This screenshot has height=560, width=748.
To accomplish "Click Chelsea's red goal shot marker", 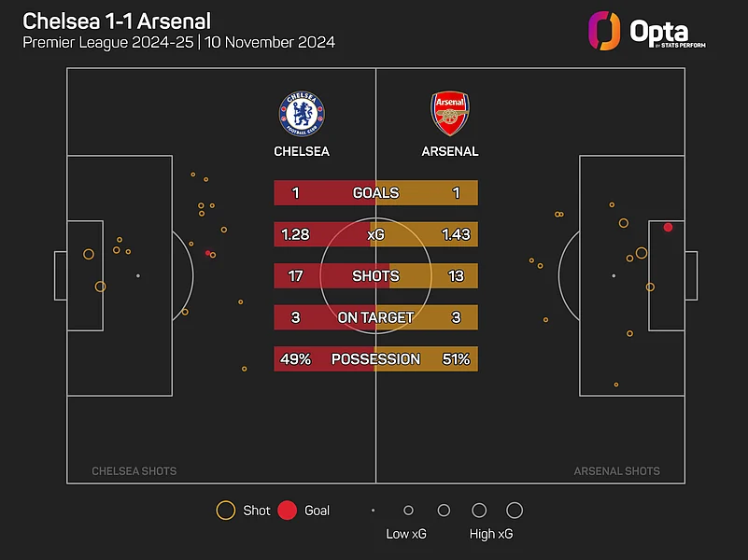I will 208,253.
